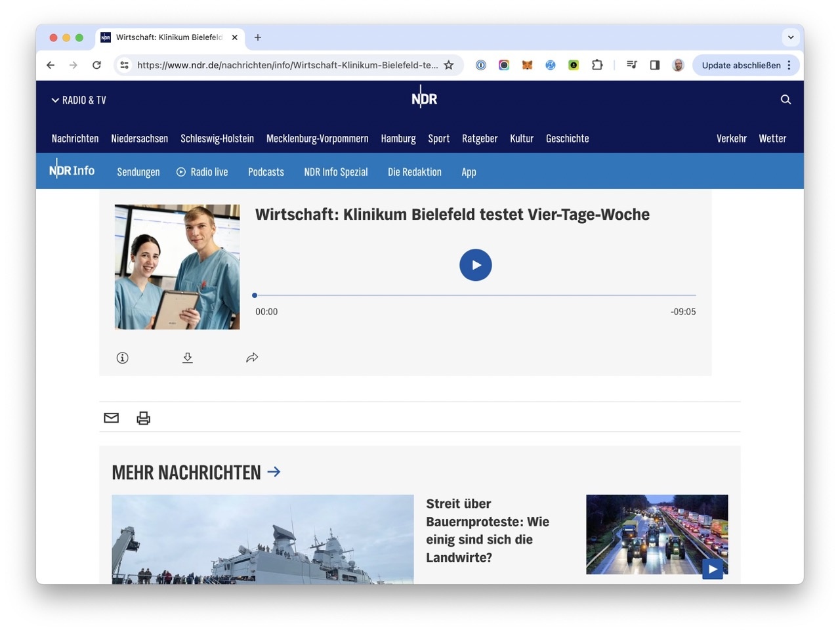Viewport: 840px width, 632px height.
Task: Open MEHR NACHRICHTEN heading link
Action: pyautogui.click(x=186, y=472)
